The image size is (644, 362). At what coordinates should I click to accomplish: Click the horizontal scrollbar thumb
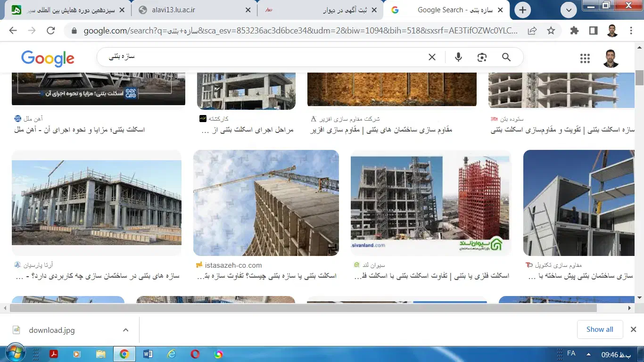coord(303,308)
